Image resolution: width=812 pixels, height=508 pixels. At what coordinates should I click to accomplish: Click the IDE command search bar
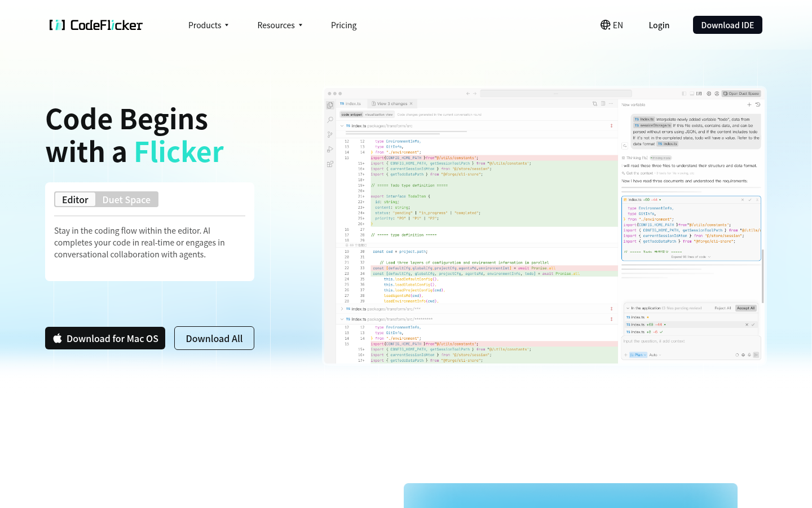coord(556,94)
